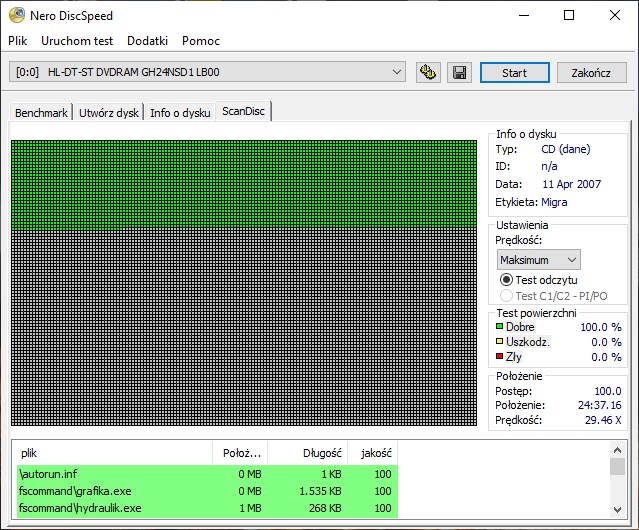This screenshot has width=639, height=530.
Task: Open the Dodatki menu
Action: 147,41
